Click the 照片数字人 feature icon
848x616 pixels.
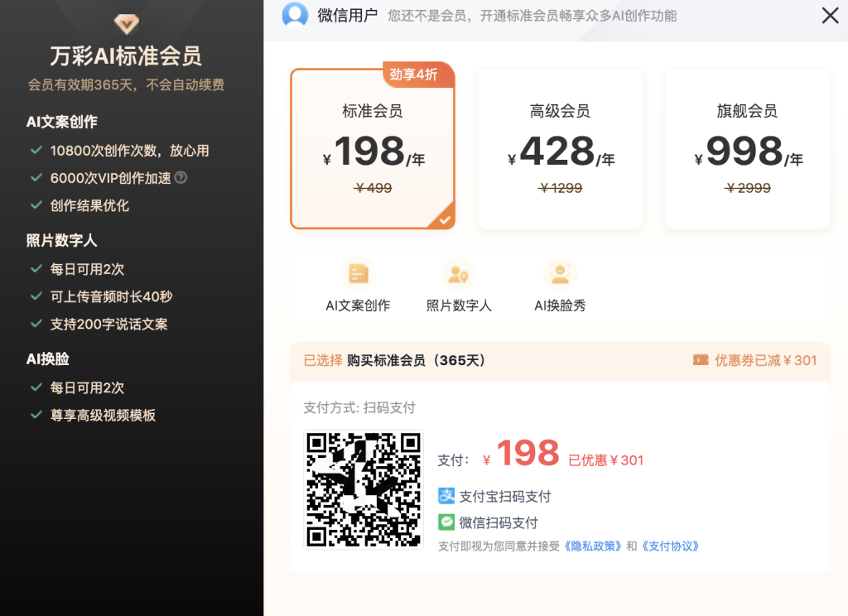pos(459,274)
